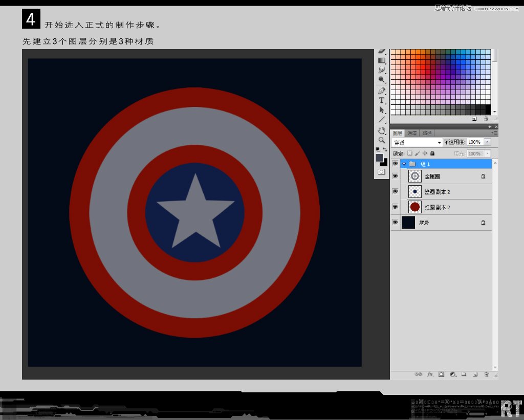The height and width of the screenshot is (420, 524).
Task: Switch to the 通道 tab
Action: pos(412,133)
